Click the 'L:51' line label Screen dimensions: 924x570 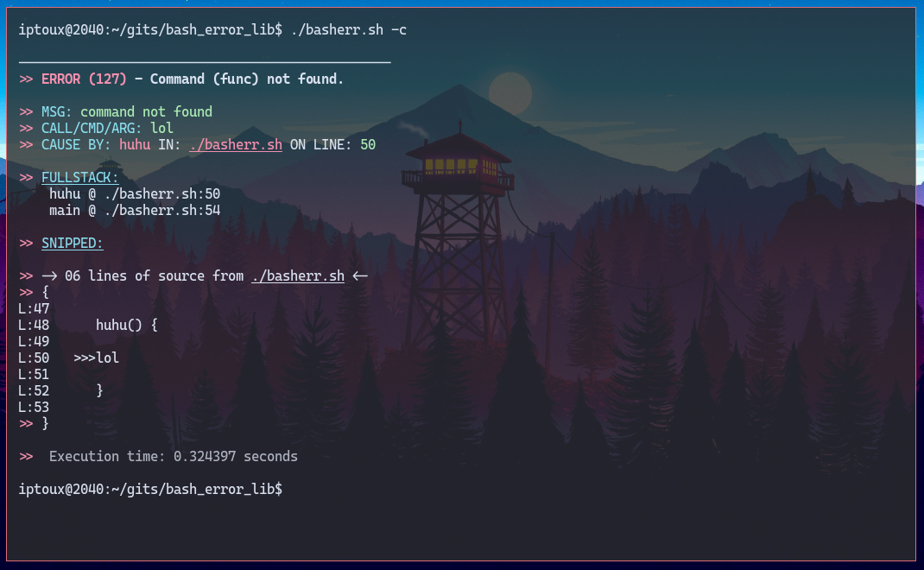(34, 374)
